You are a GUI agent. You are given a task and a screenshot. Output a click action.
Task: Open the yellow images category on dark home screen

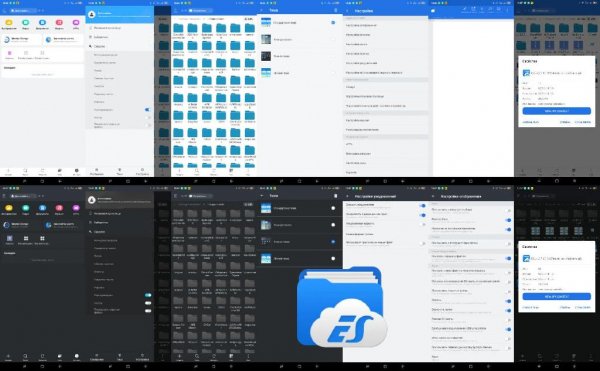click(x=9, y=208)
